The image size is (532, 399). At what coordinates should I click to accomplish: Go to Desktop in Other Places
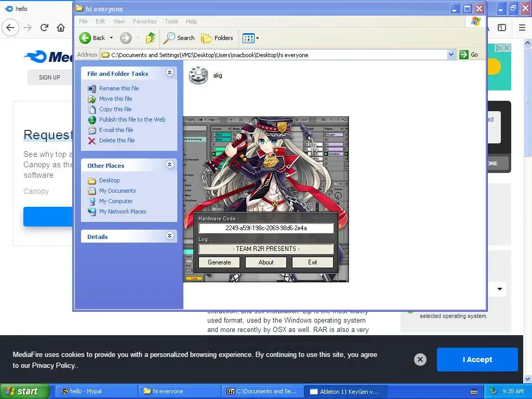pyautogui.click(x=109, y=180)
